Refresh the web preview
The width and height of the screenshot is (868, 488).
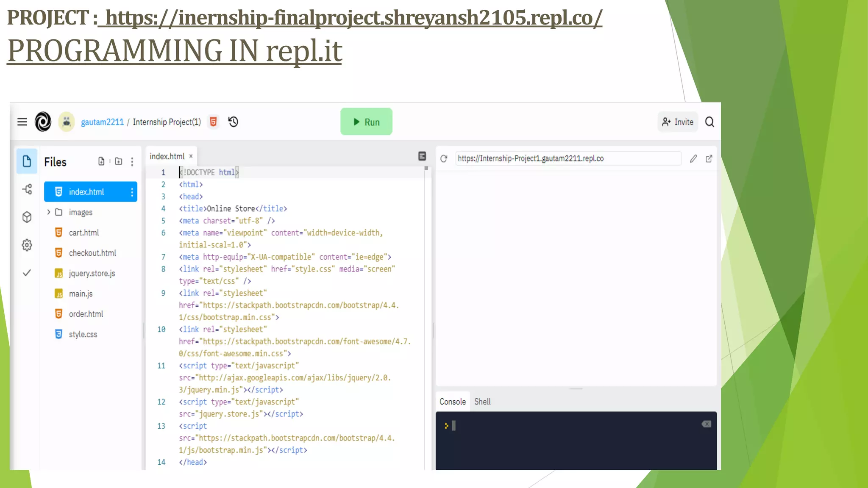tap(444, 158)
